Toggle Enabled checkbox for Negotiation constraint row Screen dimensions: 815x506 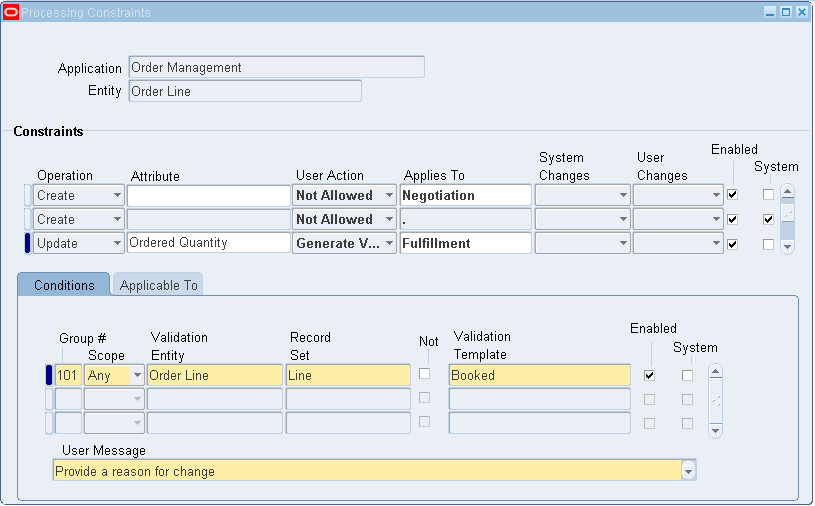[x=732, y=195]
